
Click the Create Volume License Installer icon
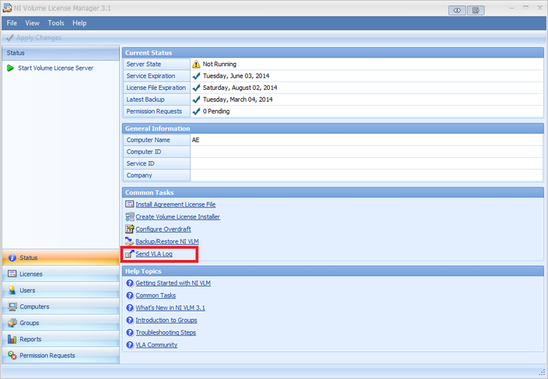point(130,217)
